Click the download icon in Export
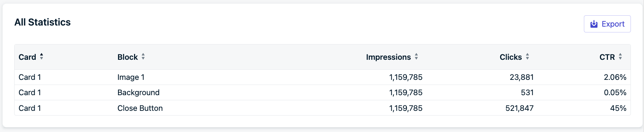This screenshot has height=132, width=644. (x=594, y=24)
